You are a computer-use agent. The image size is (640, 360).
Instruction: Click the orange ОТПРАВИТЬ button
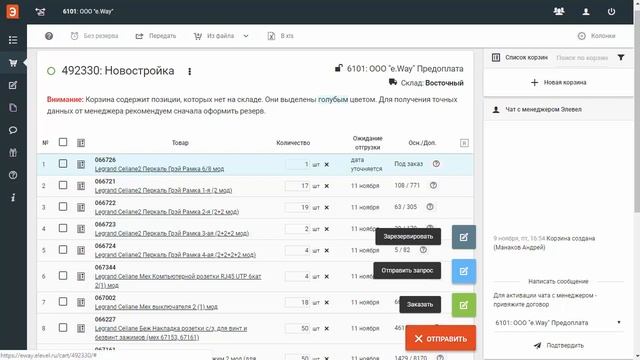click(440, 338)
